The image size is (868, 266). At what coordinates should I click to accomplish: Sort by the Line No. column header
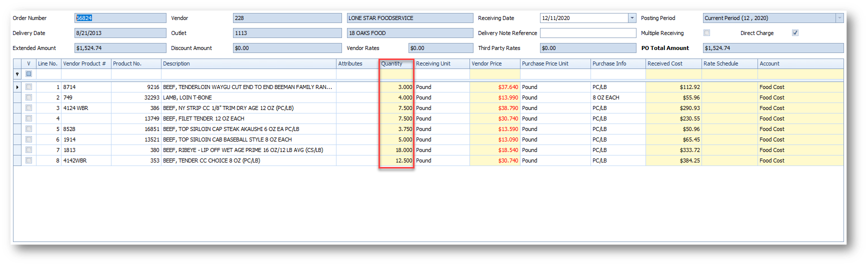(x=48, y=64)
